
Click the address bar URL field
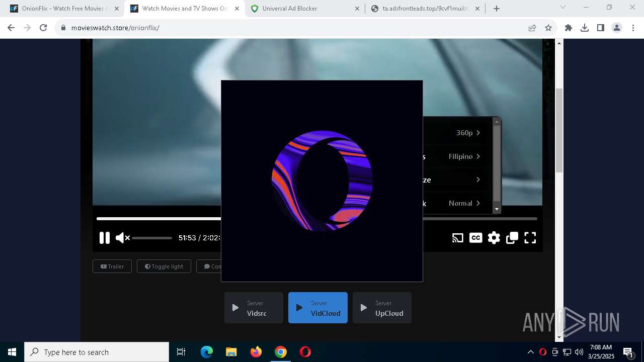pos(297,28)
